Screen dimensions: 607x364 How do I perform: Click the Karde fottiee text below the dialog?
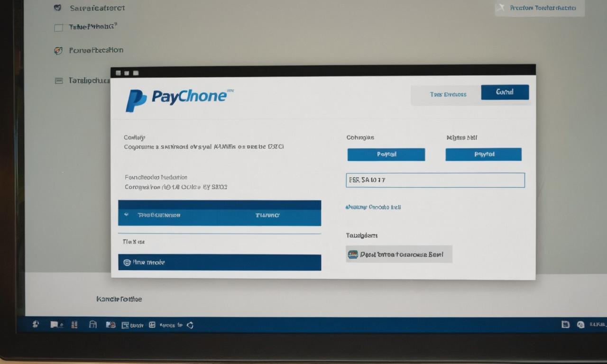pos(119,299)
